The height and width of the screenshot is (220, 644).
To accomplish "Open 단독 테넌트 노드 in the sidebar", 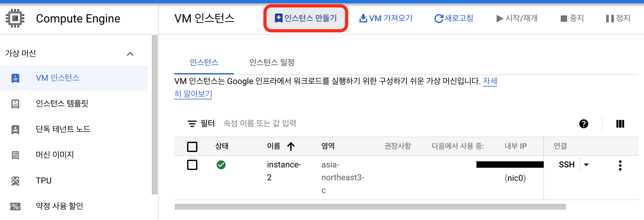I will (x=63, y=129).
